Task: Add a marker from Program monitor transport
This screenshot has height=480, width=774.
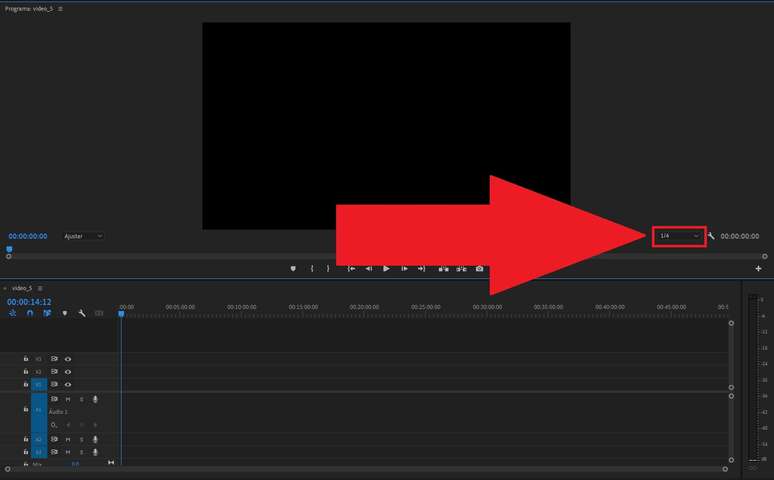Action: 293,269
